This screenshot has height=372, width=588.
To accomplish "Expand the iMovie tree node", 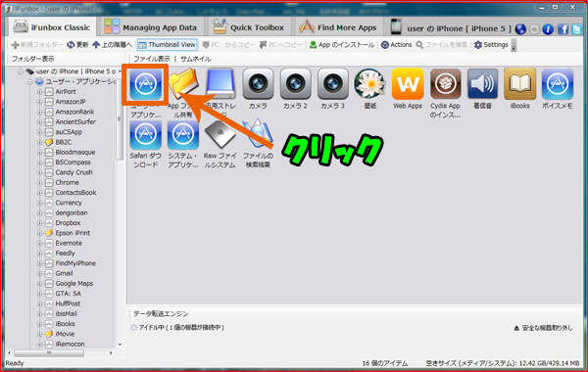I will (39, 334).
